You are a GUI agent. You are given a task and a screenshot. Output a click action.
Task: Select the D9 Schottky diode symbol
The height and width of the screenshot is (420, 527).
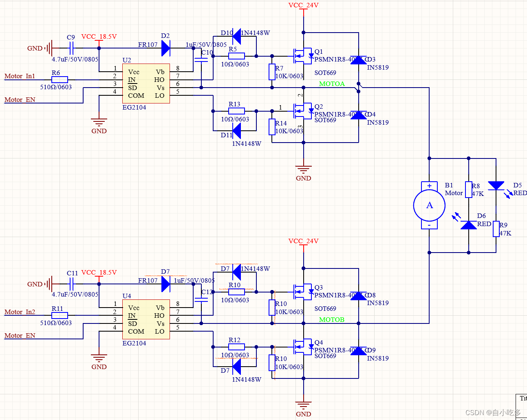coord(359,351)
